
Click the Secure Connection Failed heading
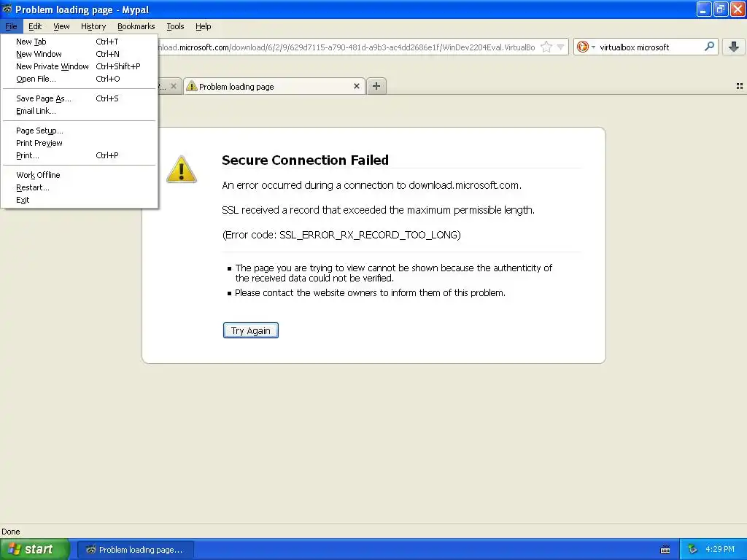pos(305,160)
